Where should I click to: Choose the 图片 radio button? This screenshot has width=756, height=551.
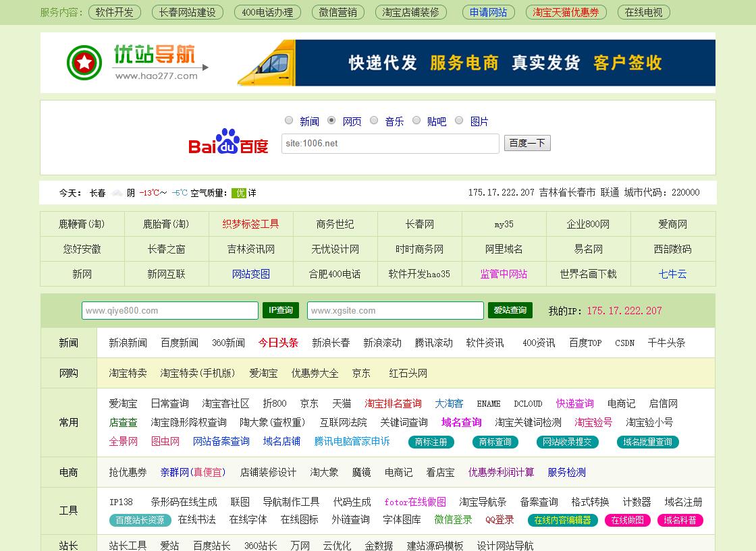click(x=459, y=121)
